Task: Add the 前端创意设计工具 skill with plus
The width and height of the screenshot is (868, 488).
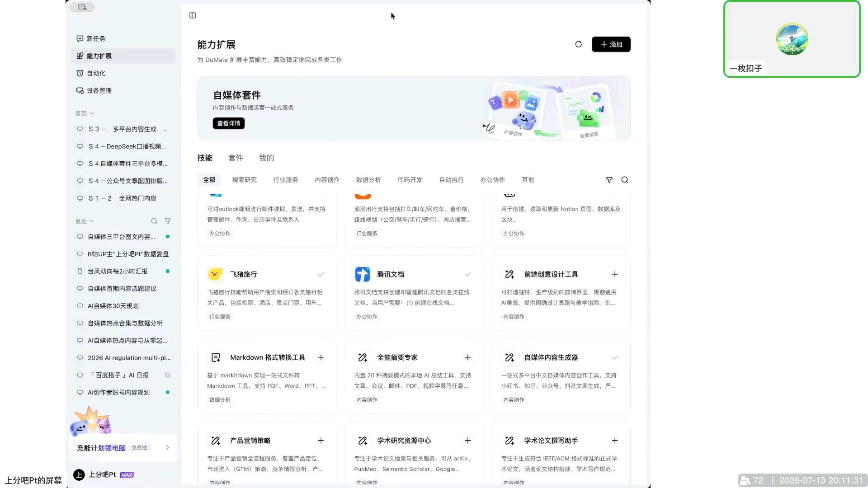Action: [x=615, y=274]
